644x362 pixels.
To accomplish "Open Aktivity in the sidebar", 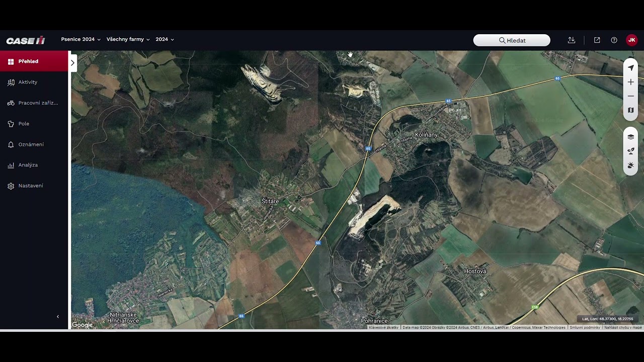I will click(34, 82).
